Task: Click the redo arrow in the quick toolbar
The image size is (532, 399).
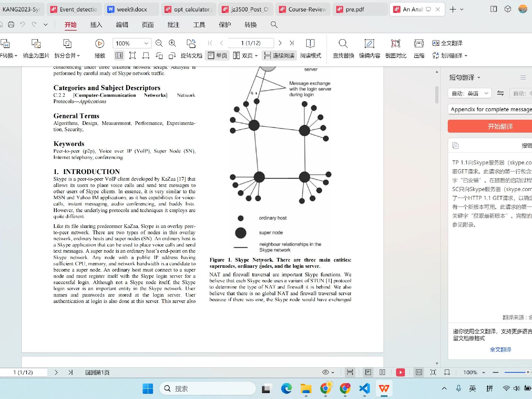Action: [x=34, y=25]
